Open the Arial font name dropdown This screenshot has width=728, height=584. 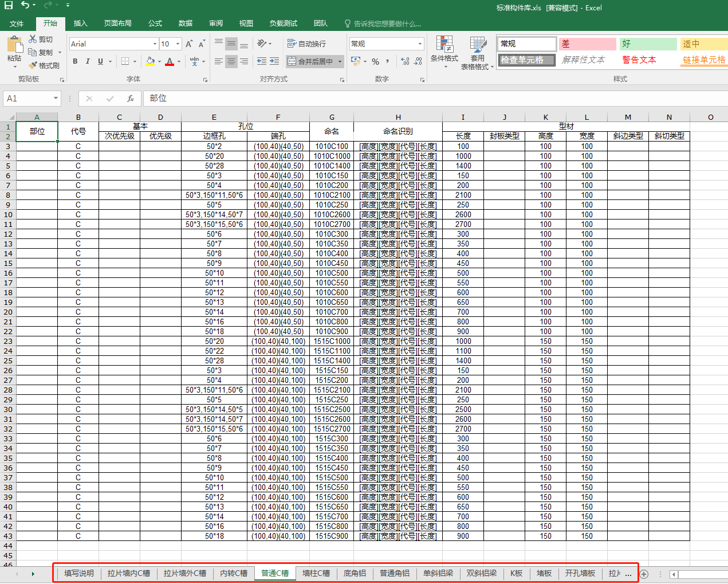point(155,44)
